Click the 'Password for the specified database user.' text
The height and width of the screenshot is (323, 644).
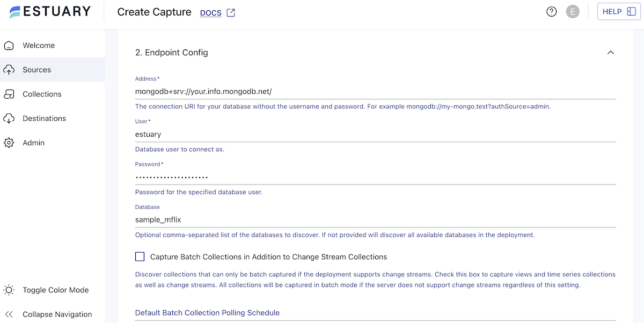[199, 192]
